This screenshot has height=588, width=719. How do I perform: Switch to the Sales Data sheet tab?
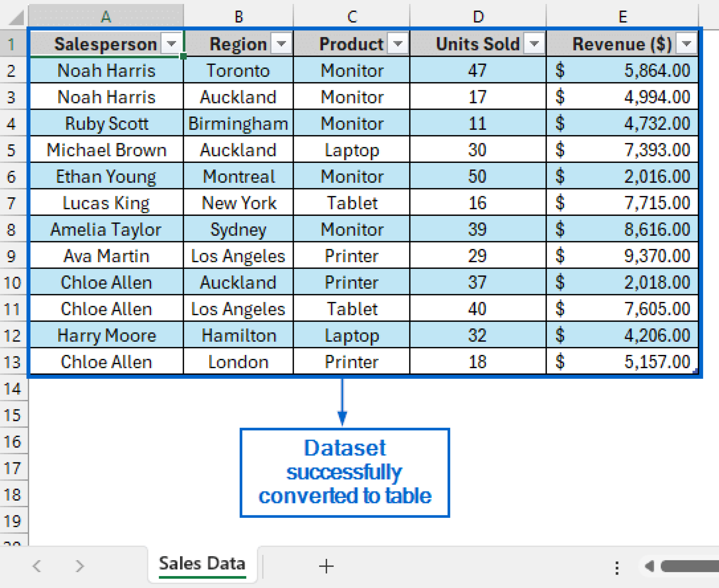click(202, 563)
